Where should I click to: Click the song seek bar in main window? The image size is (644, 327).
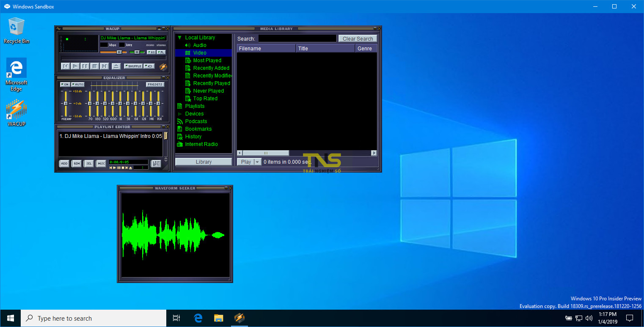click(x=113, y=58)
